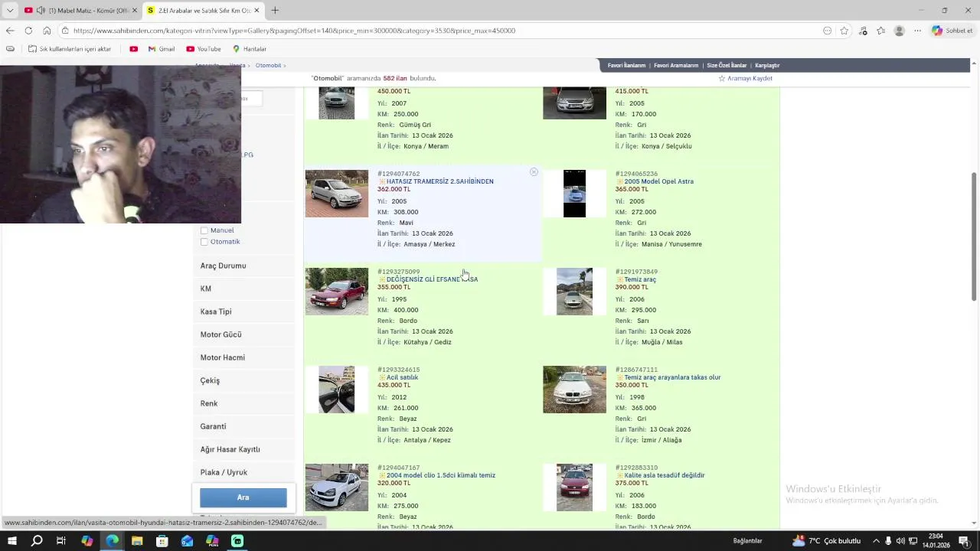The width and height of the screenshot is (980, 551).
Task: Open browser extensions music-gear icon
Action: click(863, 31)
